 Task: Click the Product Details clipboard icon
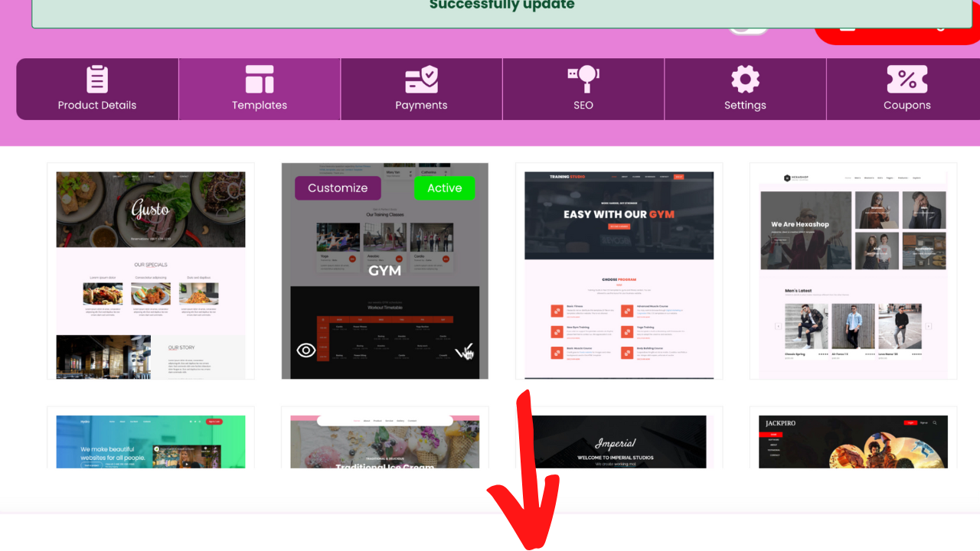tap(97, 79)
